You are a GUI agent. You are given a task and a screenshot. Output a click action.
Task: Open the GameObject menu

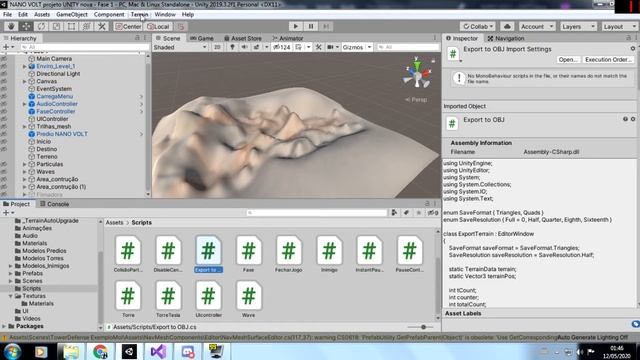pyautogui.click(x=72, y=14)
